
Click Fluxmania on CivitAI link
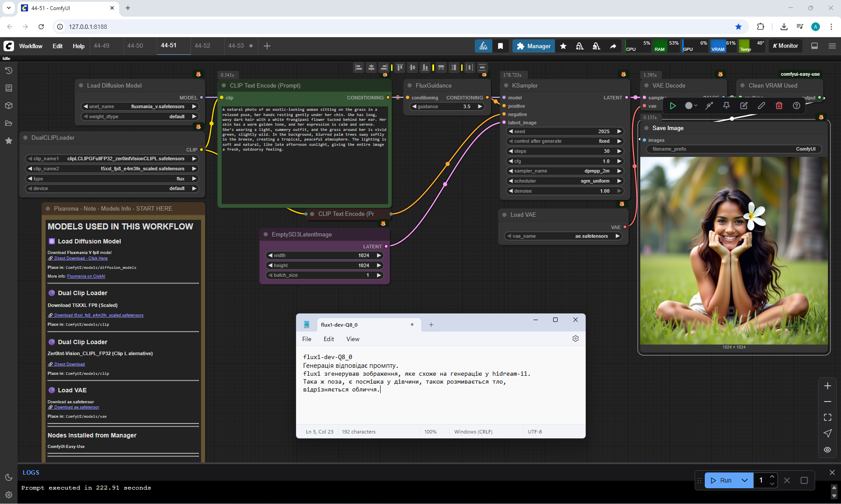pyautogui.click(x=86, y=276)
